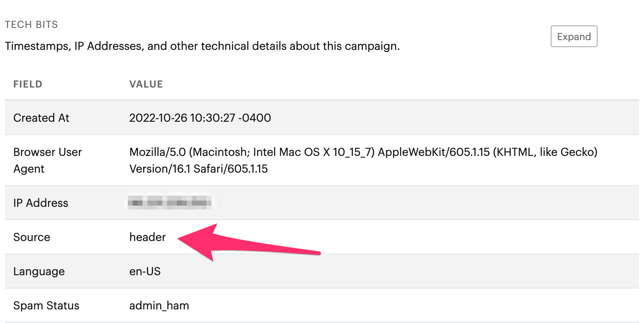
Task: Click the header source value
Action: tap(147, 237)
